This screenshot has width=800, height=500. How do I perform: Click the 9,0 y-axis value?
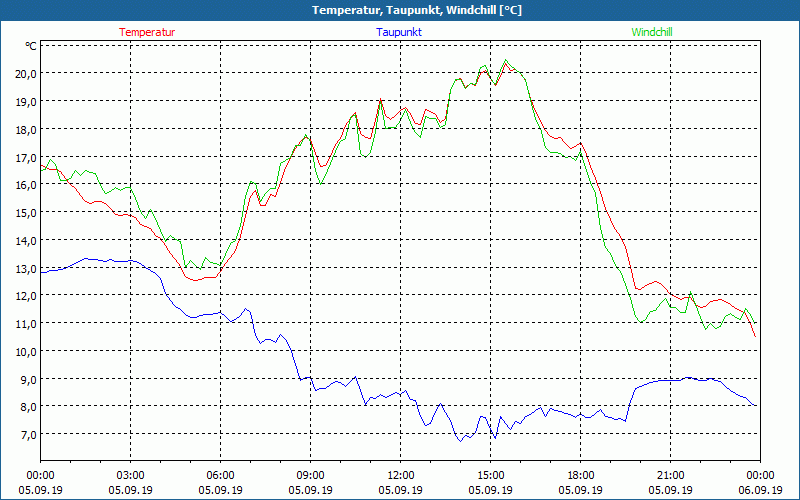coord(29,379)
